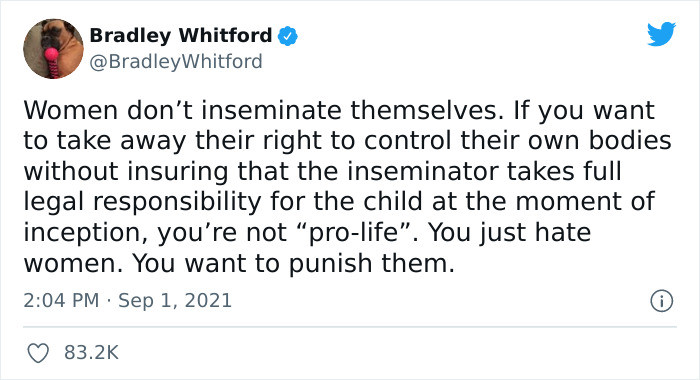Click the pink ball in the avatar photo
700x380 pixels.
51,55
